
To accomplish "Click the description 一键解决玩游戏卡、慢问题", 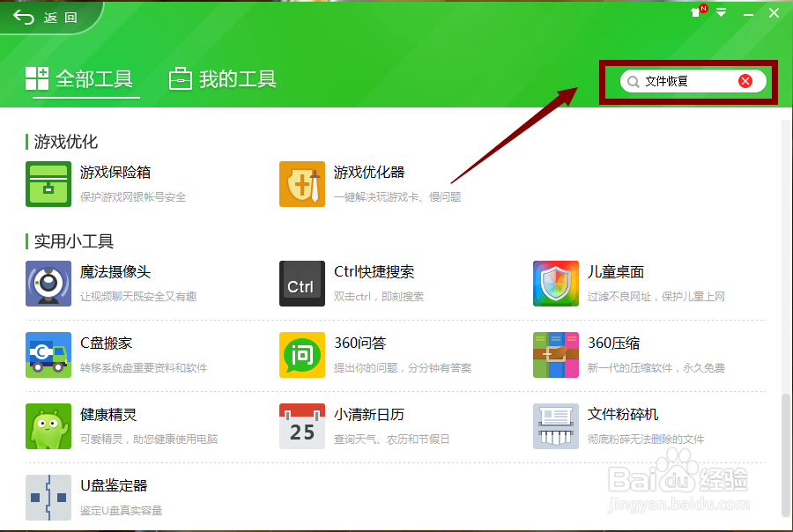I will [x=397, y=197].
